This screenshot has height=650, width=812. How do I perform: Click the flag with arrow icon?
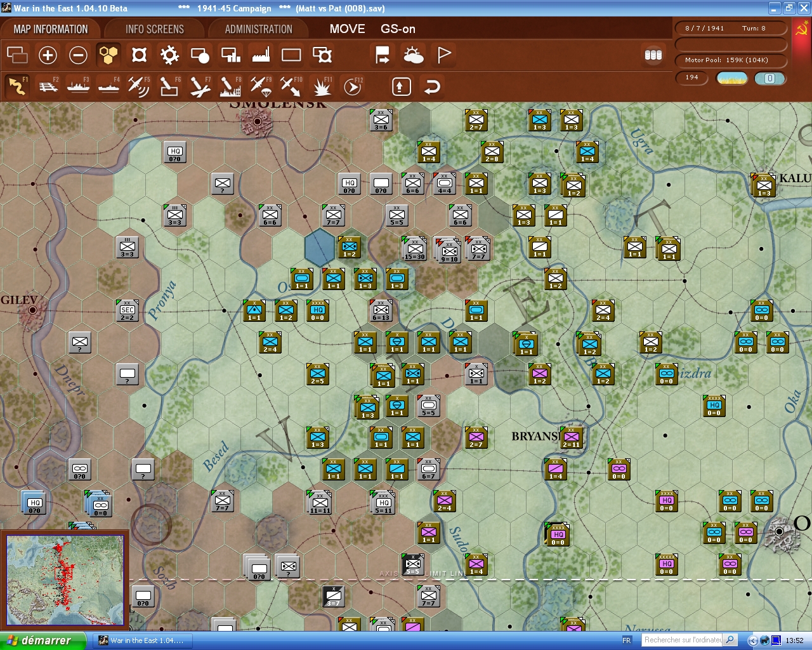pyautogui.click(x=383, y=55)
